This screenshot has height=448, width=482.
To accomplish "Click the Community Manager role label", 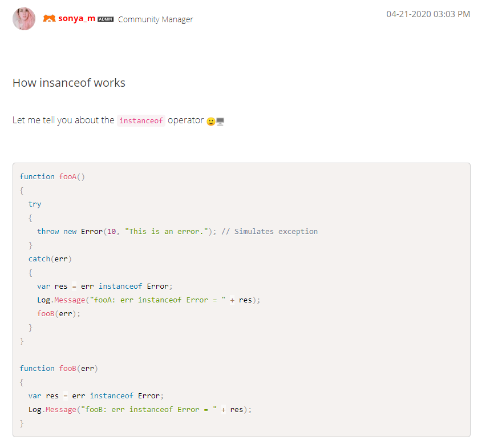I will coord(155,19).
